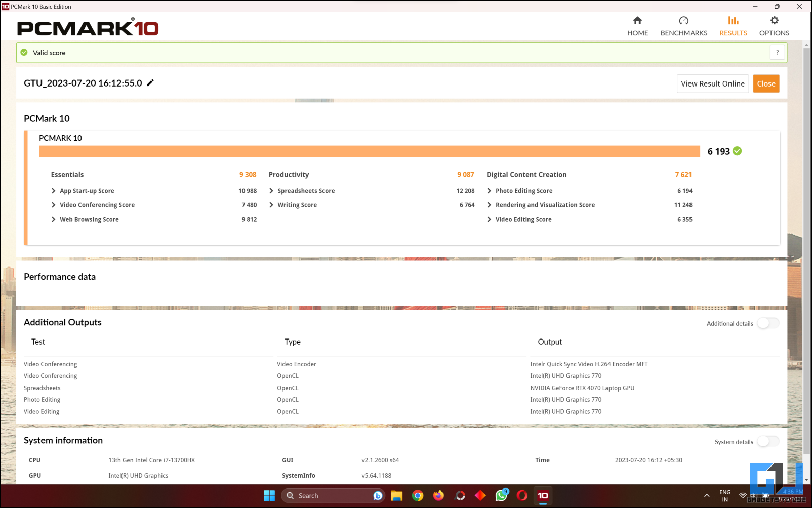The width and height of the screenshot is (812, 508).
Task: Click the red diamond app taskbar icon
Action: [480, 496]
